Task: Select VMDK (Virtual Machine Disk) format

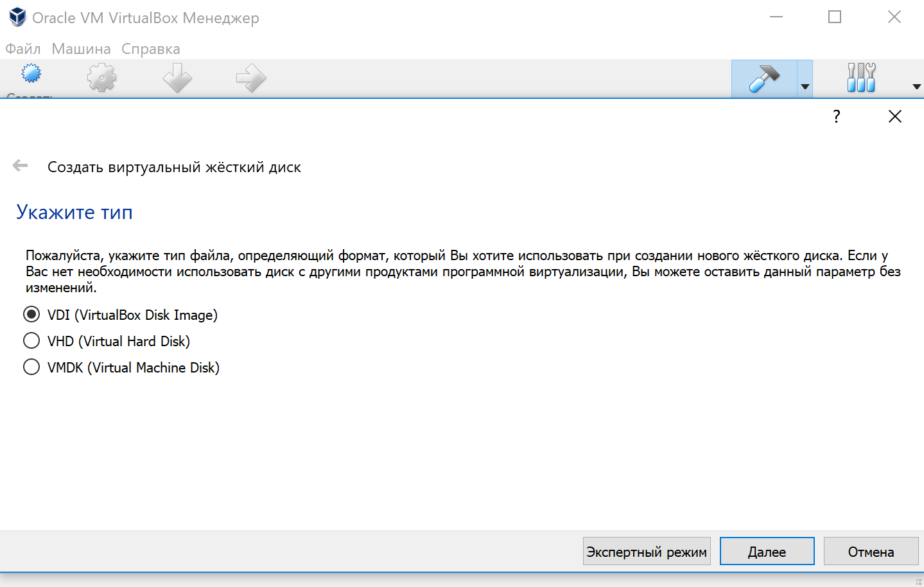Action: 31,367
